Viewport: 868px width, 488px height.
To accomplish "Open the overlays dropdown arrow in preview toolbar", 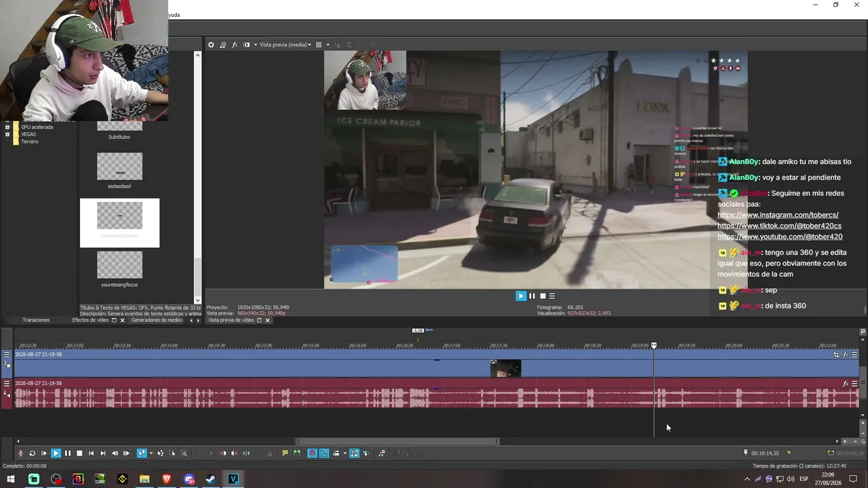I will 328,45.
